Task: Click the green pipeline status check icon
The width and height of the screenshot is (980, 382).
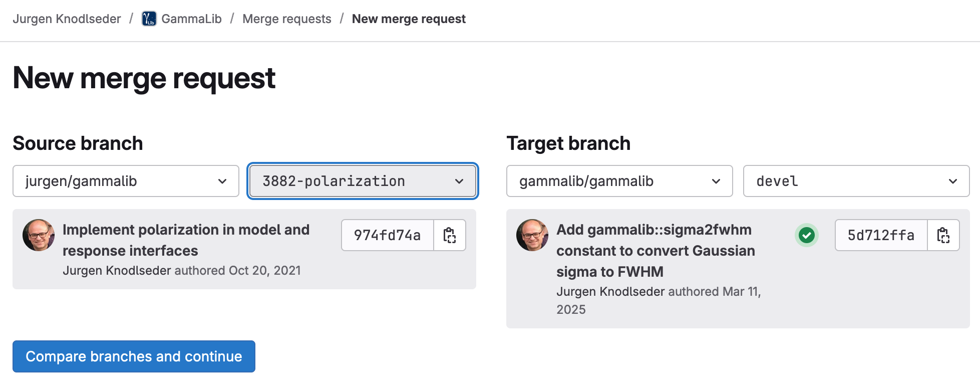Action: [x=806, y=235]
